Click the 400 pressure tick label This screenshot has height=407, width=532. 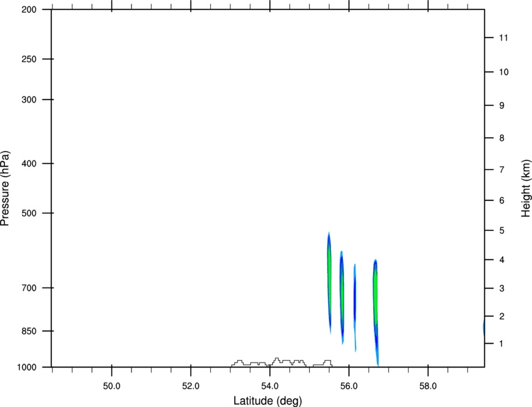point(29,163)
